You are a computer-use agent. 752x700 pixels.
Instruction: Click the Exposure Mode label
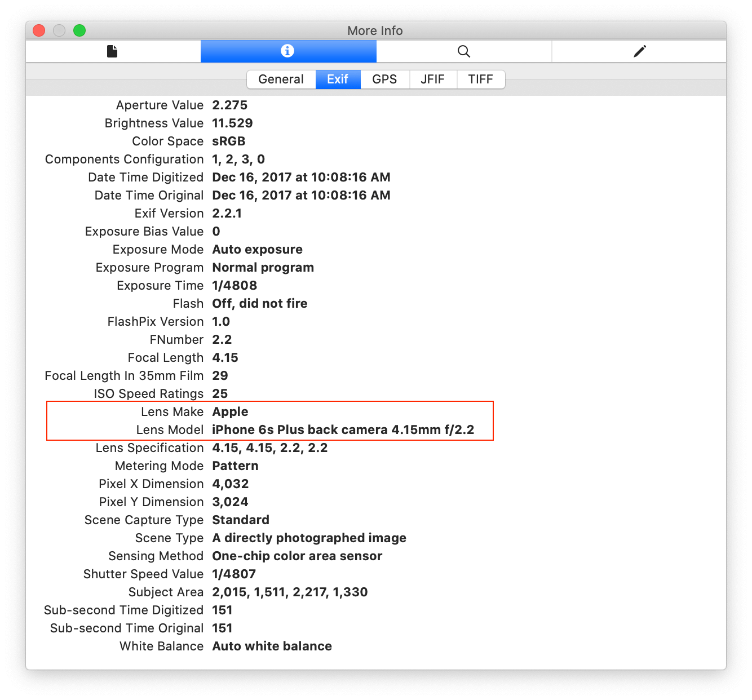point(158,250)
